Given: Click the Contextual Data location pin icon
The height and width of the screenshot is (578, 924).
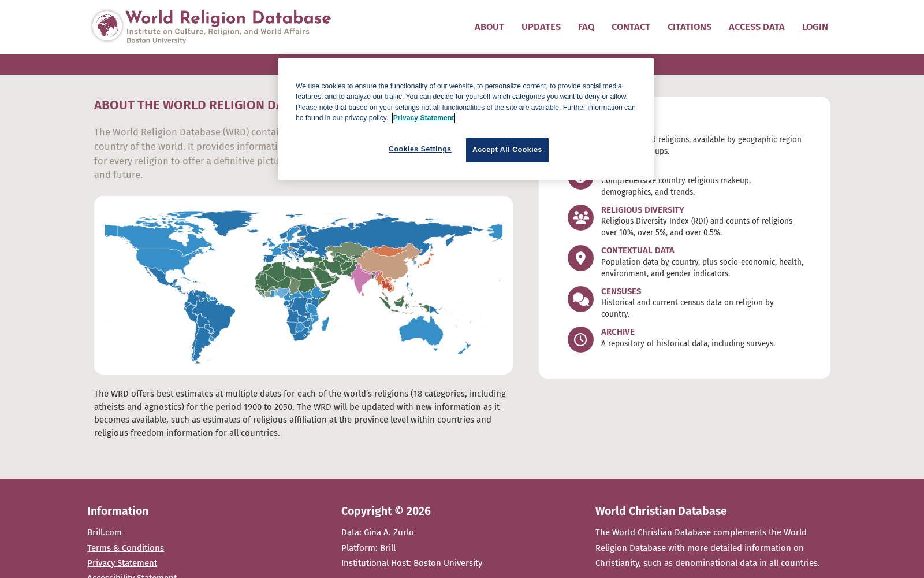Looking at the screenshot, I should click(x=580, y=258).
